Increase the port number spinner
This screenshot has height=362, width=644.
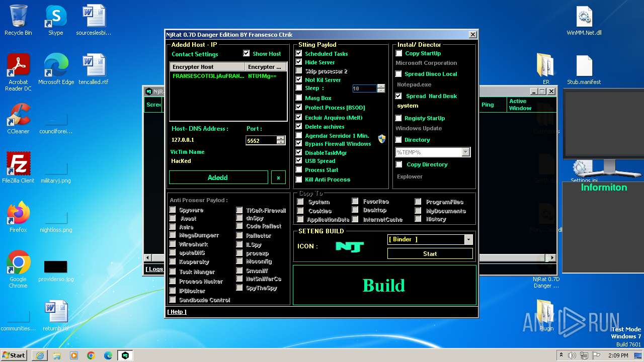[x=281, y=138]
